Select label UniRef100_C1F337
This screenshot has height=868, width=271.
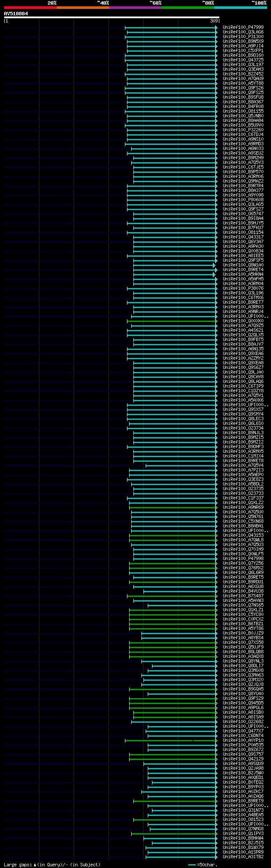coord(243,498)
